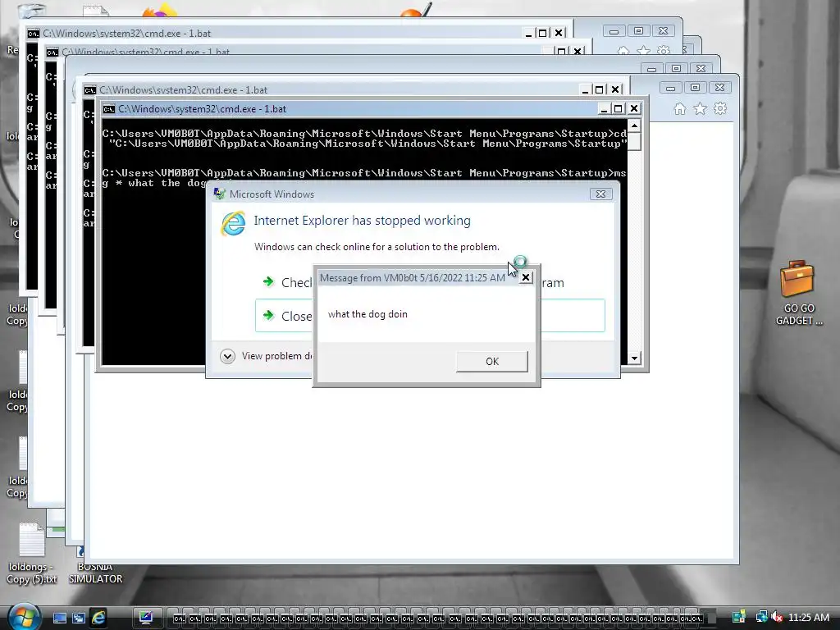The width and height of the screenshot is (840, 630).
Task: Click Show Desktop quick launch icon
Action: [x=59, y=618]
